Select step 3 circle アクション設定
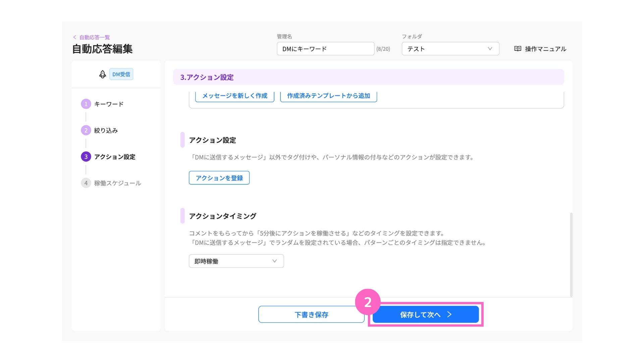Viewport: 644px width, 362px height. (x=86, y=157)
